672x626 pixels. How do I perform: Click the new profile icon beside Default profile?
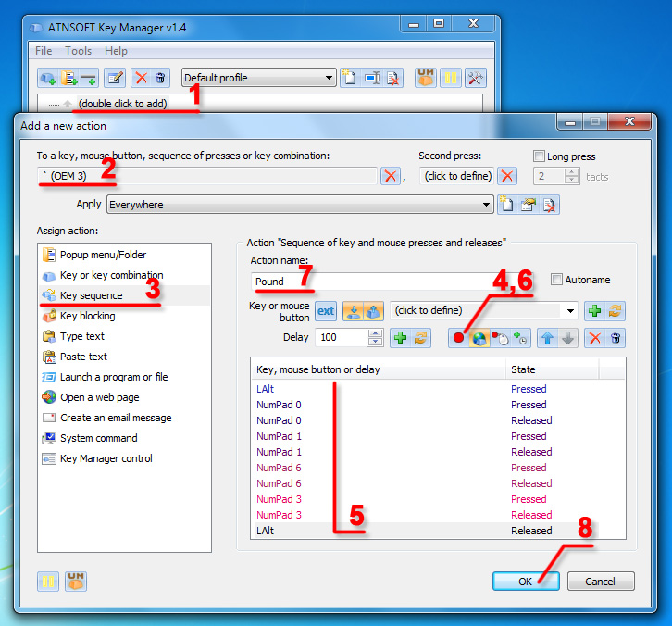coord(350,78)
